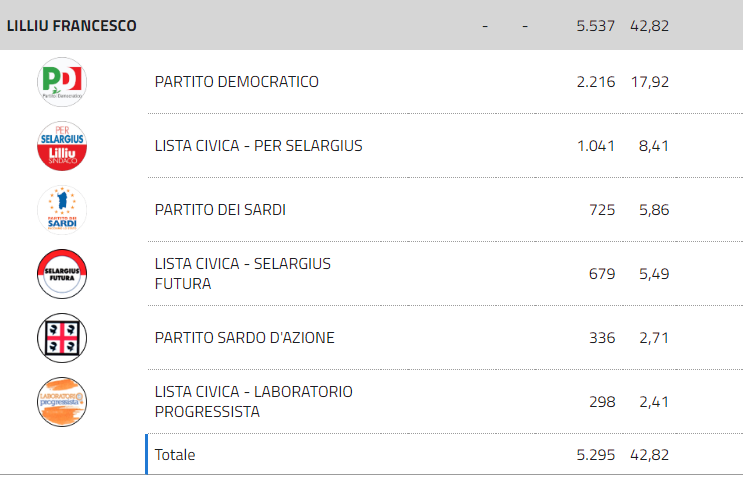Click LISTA CIVICA - PER SELARGIUS name
This screenshot has height=495, width=743.
pyautogui.click(x=258, y=146)
